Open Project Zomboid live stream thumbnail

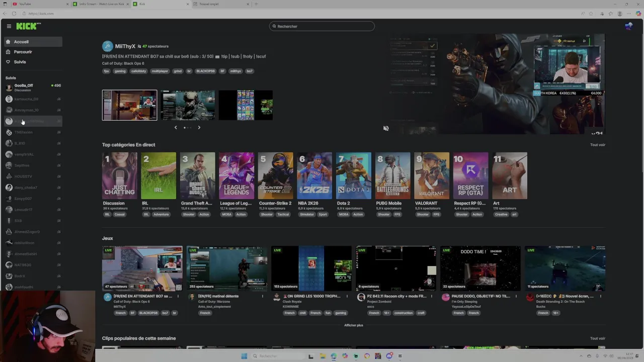point(396,268)
